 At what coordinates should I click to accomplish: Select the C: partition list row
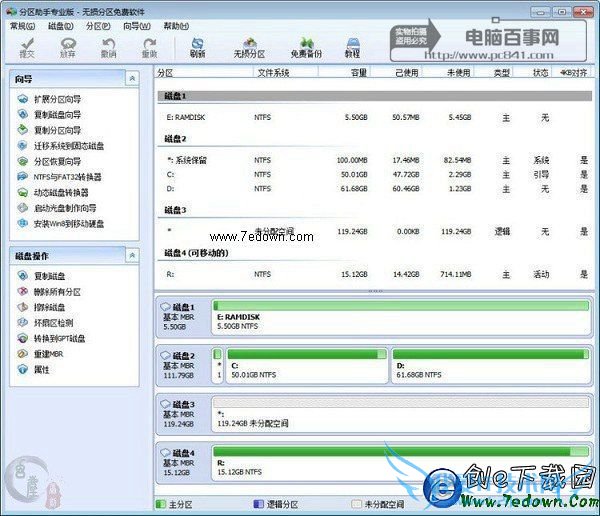click(375, 175)
